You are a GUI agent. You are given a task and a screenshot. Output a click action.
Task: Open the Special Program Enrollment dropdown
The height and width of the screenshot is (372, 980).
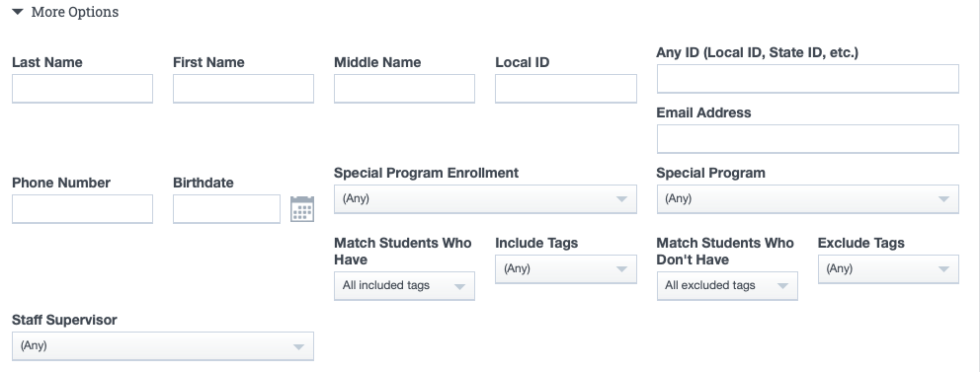point(485,199)
